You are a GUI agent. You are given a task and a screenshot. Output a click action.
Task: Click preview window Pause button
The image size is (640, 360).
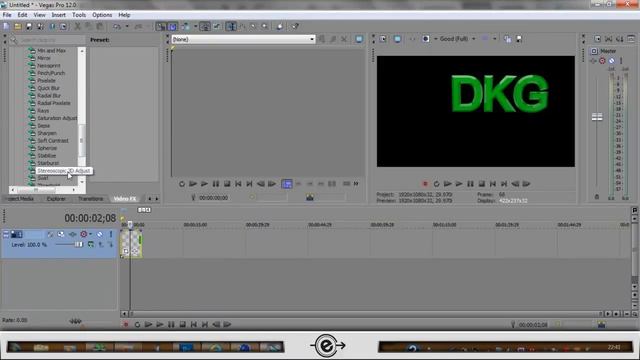point(470,184)
